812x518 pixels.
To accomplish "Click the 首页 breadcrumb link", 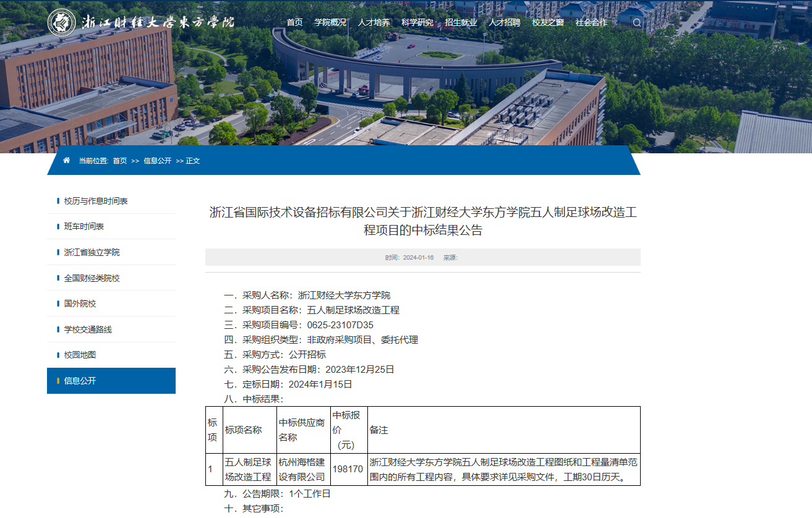I will point(120,161).
